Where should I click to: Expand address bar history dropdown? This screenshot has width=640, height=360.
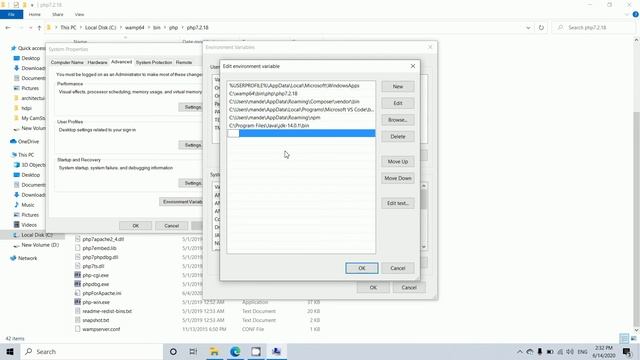click(529, 28)
